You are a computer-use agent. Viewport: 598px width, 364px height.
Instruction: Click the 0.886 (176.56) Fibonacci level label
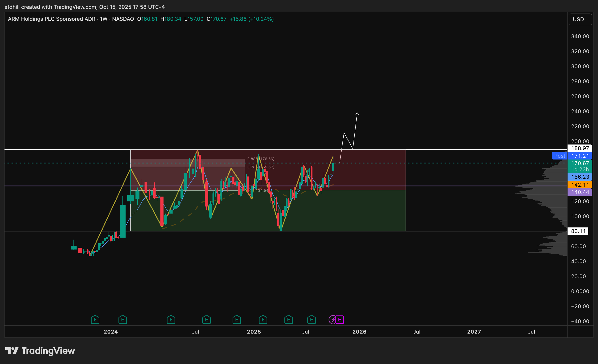point(261,159)
